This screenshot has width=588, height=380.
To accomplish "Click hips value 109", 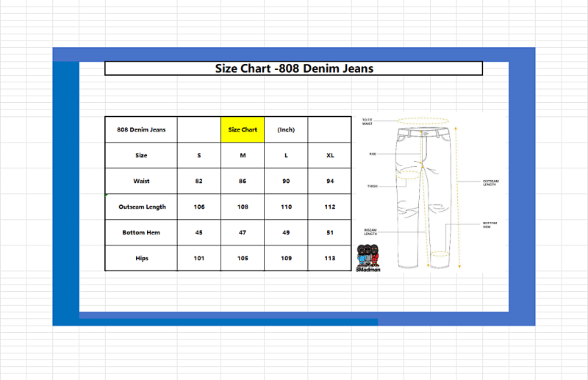I will (x=286, y=258).
